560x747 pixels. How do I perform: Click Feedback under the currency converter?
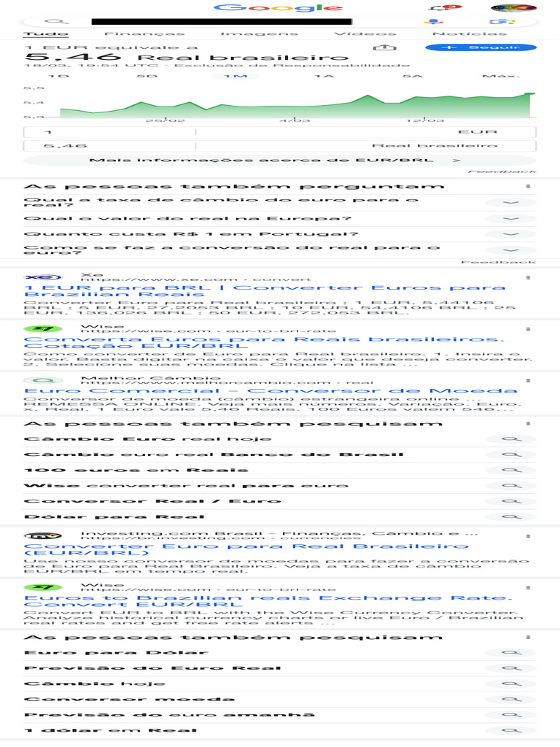click(502, 171)
